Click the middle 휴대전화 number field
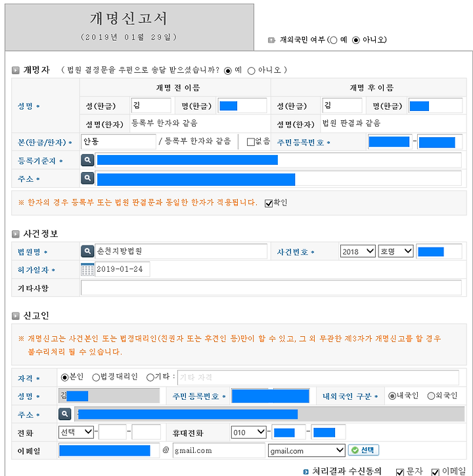 (x=288, y=432)
